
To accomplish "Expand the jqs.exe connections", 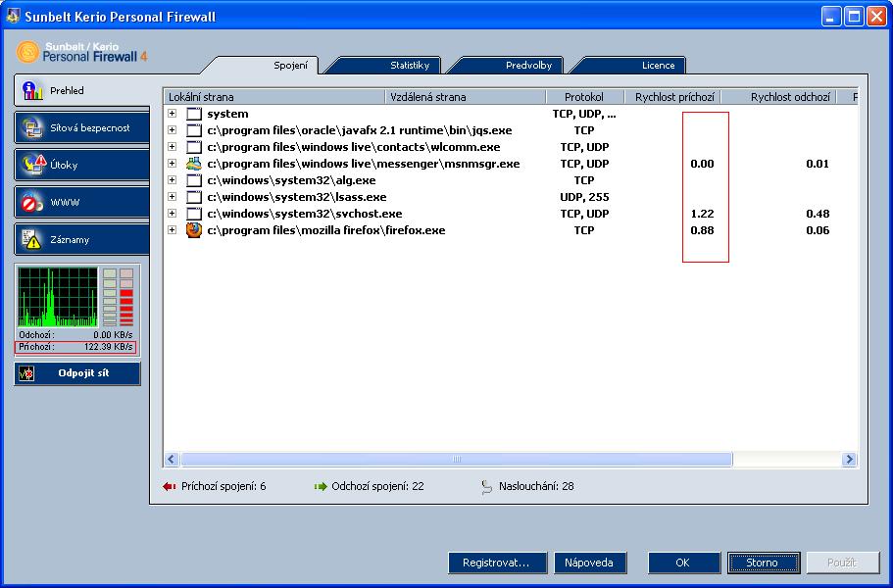I will [x=172, y=129].
